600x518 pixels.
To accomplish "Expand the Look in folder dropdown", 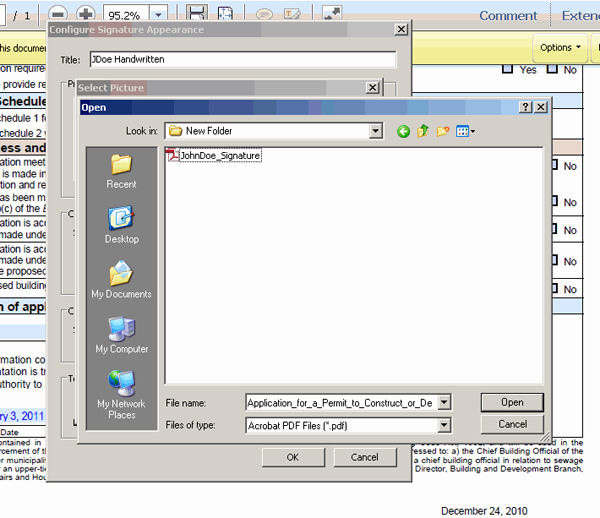I will click(x=375, y=131).
